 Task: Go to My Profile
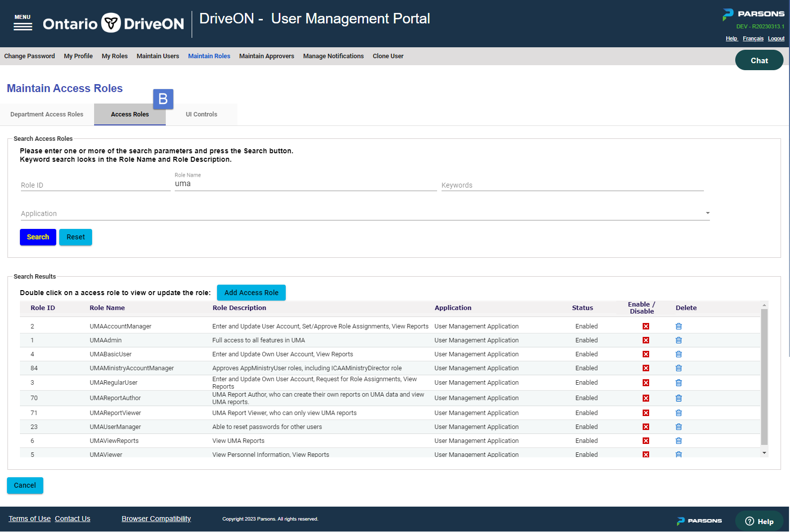(x=78, y=56)
